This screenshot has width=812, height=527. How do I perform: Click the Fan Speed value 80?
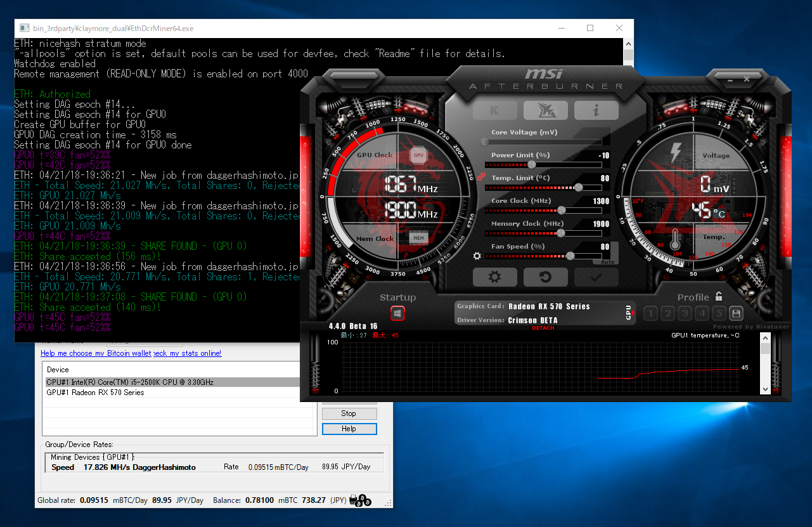coord(605,247)
